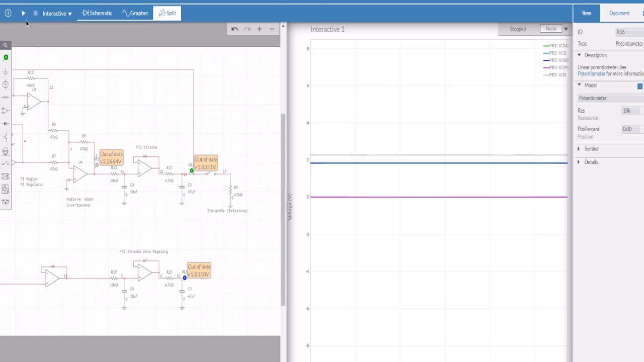Click the 1.8350V out-of-date probe label
Screen dimensions: 644x362
click(199, 270)
